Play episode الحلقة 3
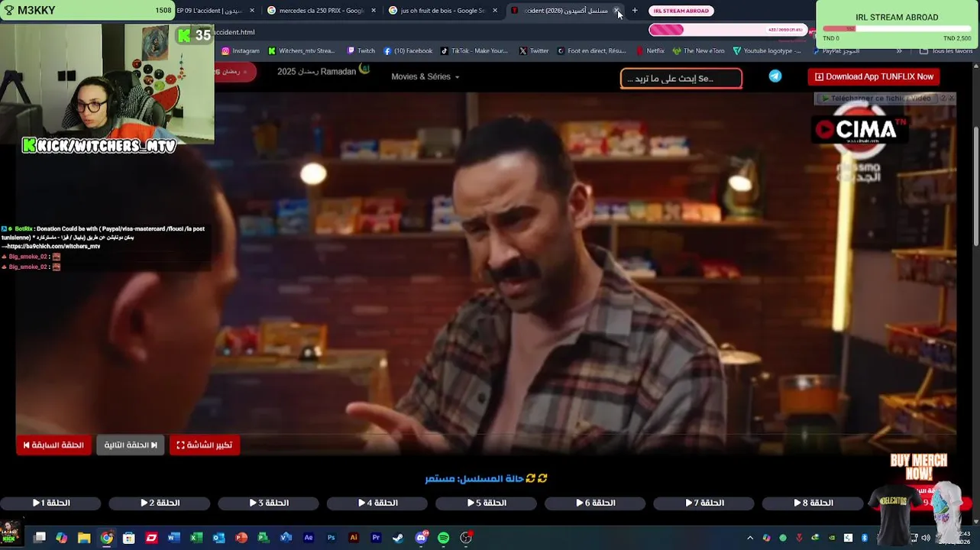Screen dimensions: 980x550 pyautogui.click(x=268, y=503)
